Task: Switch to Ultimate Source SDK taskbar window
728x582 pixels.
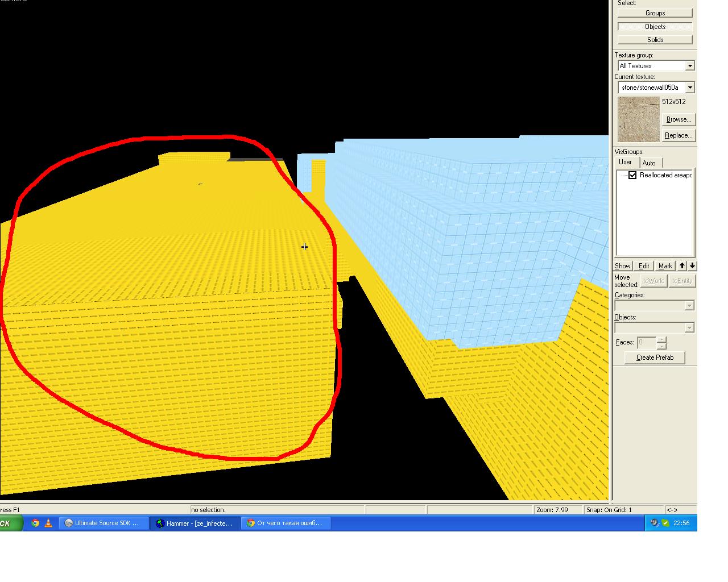Action: [x=104, y=523]
